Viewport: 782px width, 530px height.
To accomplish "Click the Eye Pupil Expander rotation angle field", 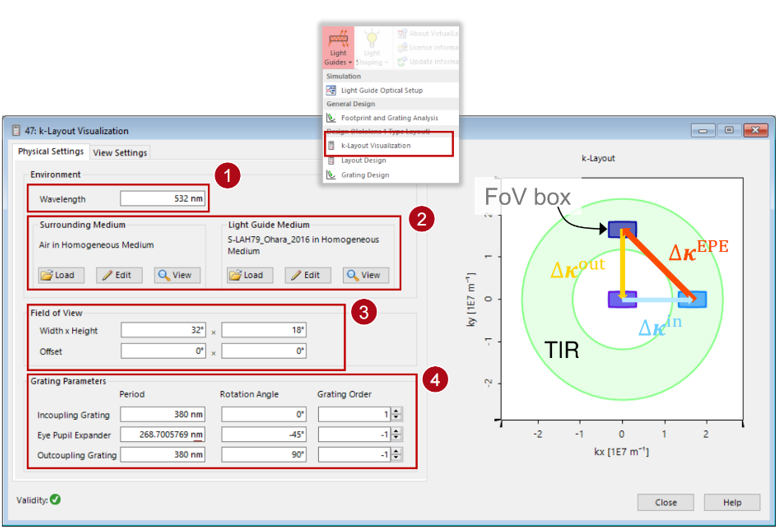I will pyautogui.click(x=264, y=435).
